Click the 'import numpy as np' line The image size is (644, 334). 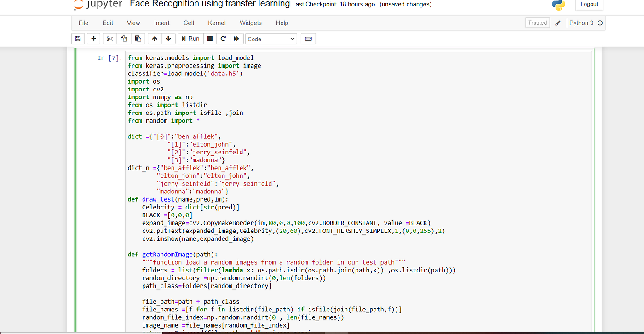(160, 97)
